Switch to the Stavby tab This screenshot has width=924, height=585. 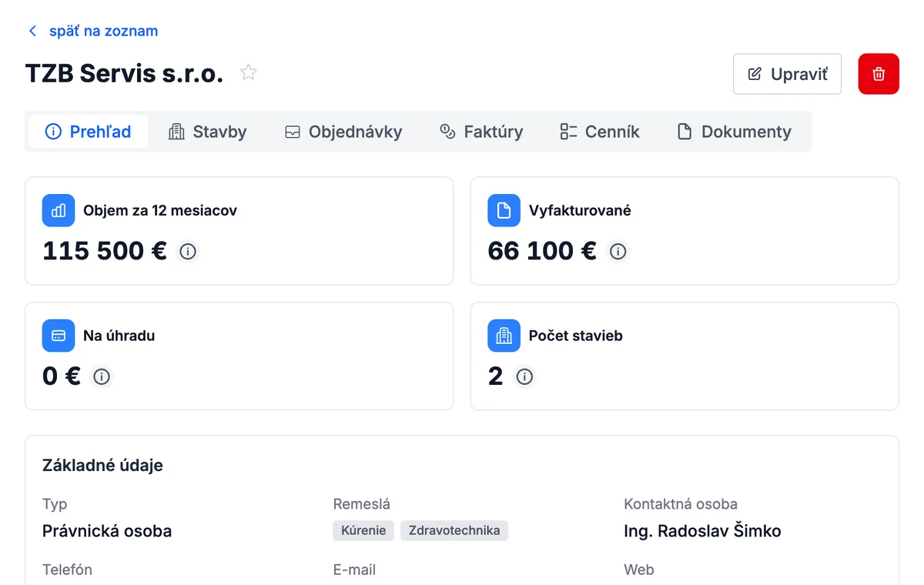coord(207,132)
